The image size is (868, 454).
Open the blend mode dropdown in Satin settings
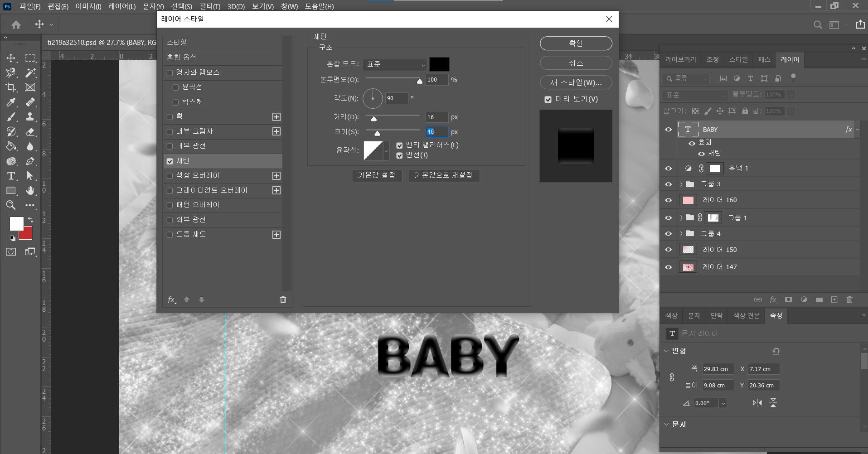[395, 64]
